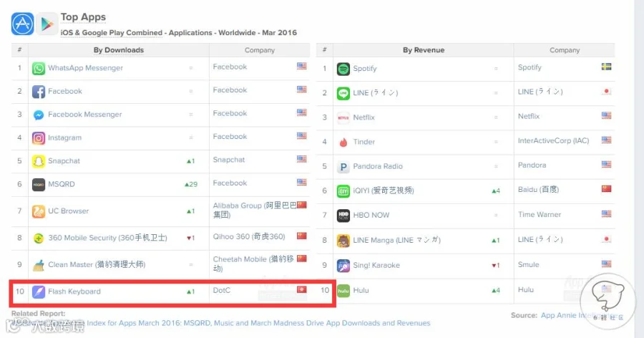The image size is (644, 338).
Task: Open the Pandora Radio app name
Action: click(378, 166)
